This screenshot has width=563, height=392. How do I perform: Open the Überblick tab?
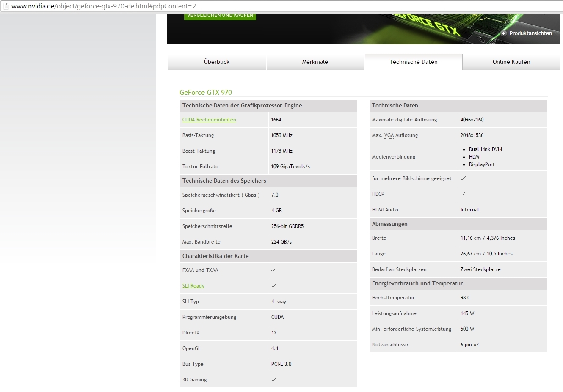(x=217, y=62)
